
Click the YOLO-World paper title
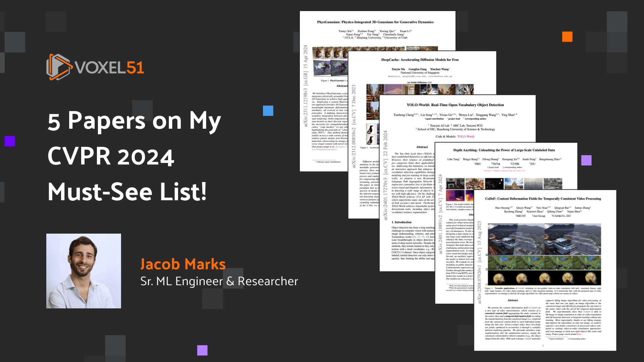point(455,105)
